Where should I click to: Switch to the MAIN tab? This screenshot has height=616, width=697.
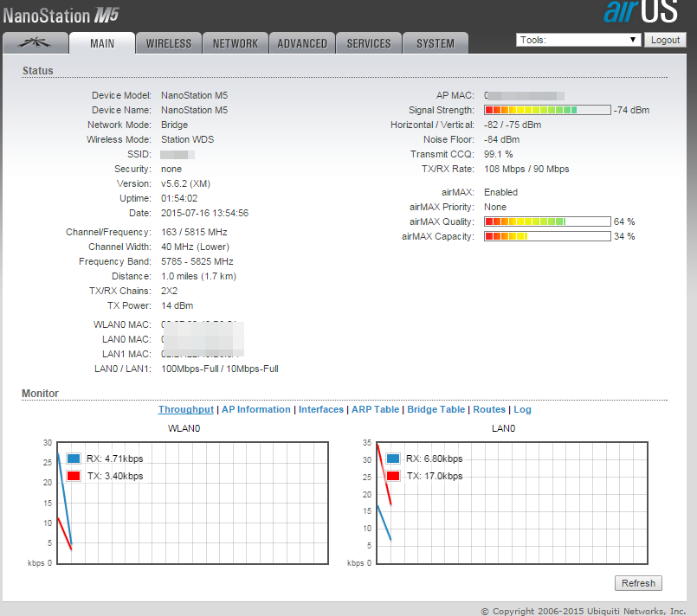pos(102,43)
